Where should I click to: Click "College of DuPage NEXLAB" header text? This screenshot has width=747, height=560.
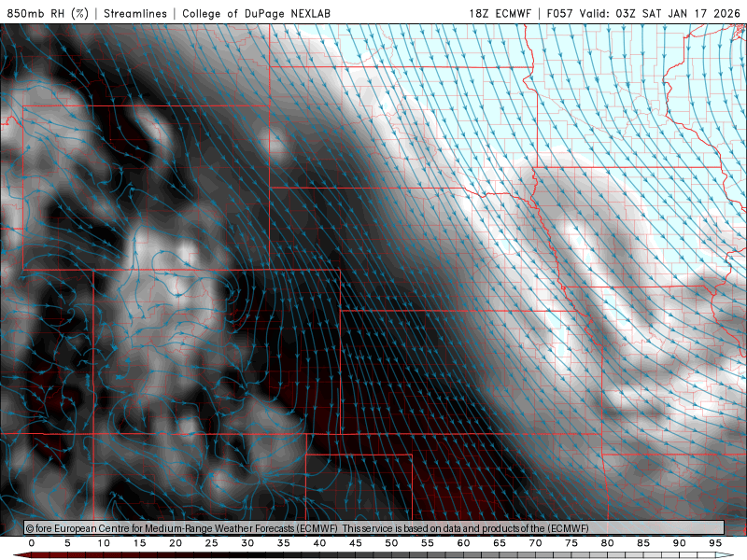tap(256, 13)
